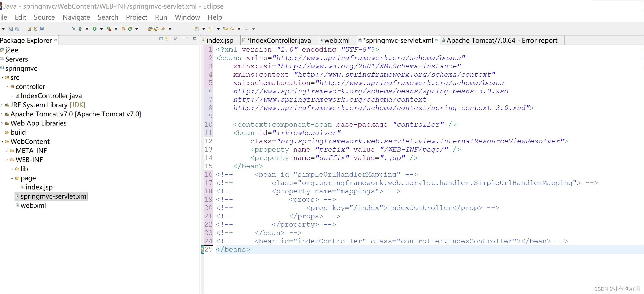Expand the META-INF folder

click(x=7, y=151)
